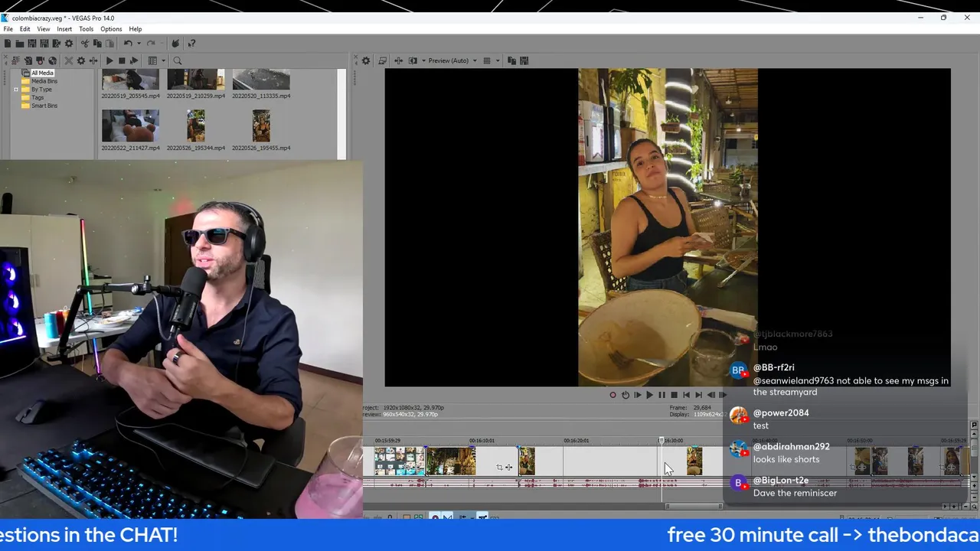The height and width of the screenshot is (551, 980).
Task: Click the Redo arrow icon
Action: [x=151, y=44]
